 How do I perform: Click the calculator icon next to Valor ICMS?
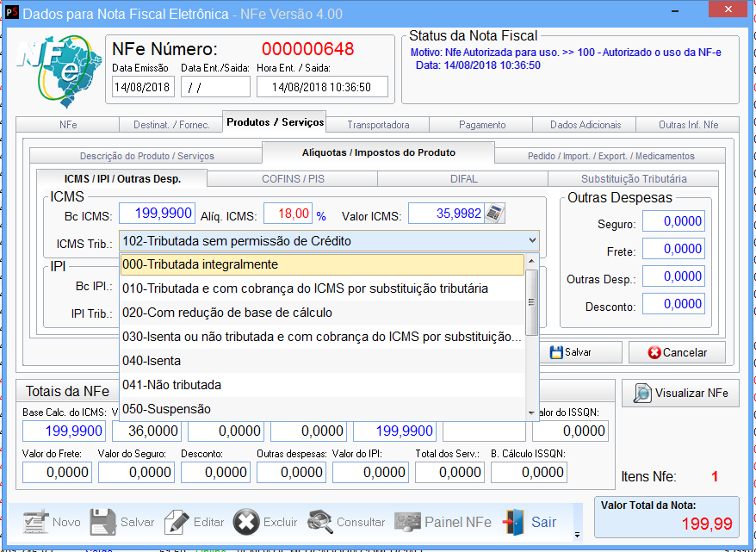coord(495,213)
